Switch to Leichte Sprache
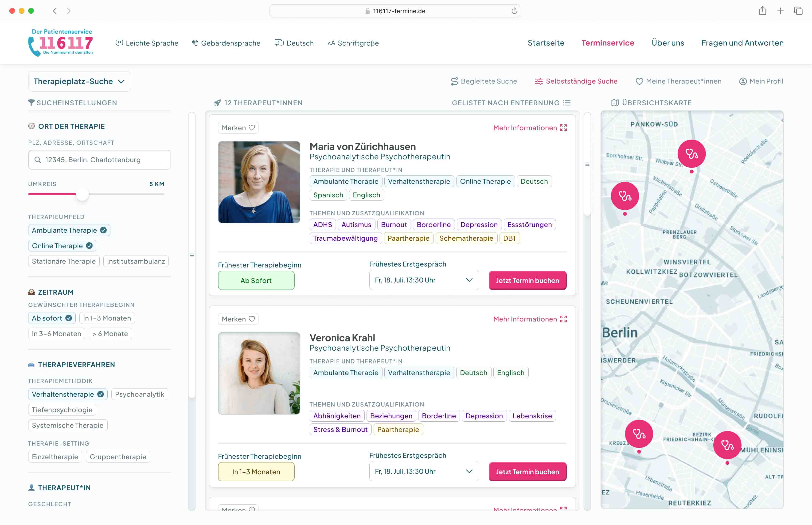Screen dimensions: 812x525 (x=147, y=43)
